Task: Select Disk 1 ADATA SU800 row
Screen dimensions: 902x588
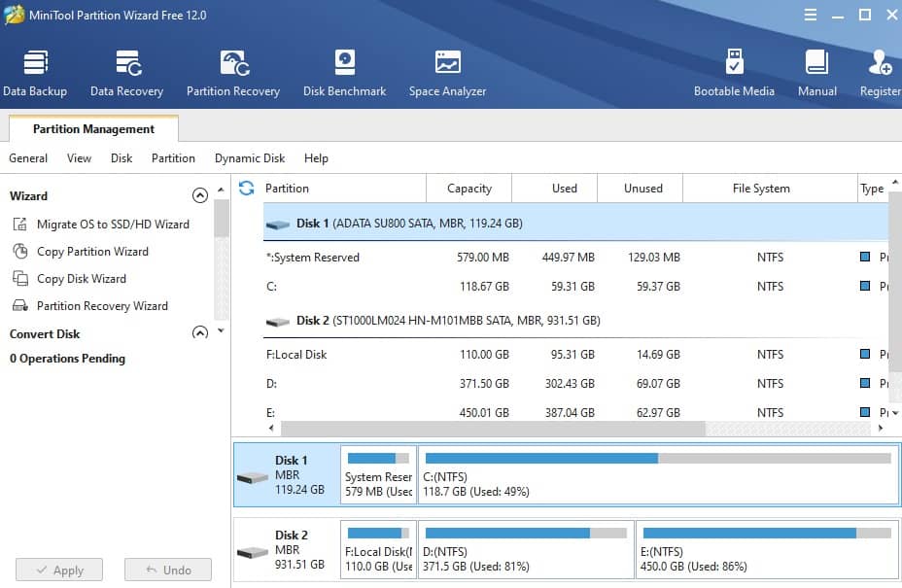Action: pyautogui.click(x=575, y=224)
